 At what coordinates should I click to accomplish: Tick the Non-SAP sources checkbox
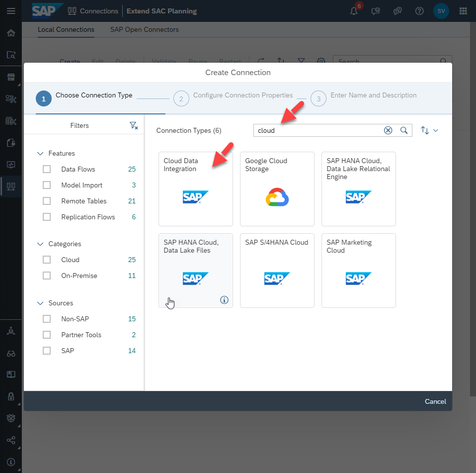click(47, 319)
